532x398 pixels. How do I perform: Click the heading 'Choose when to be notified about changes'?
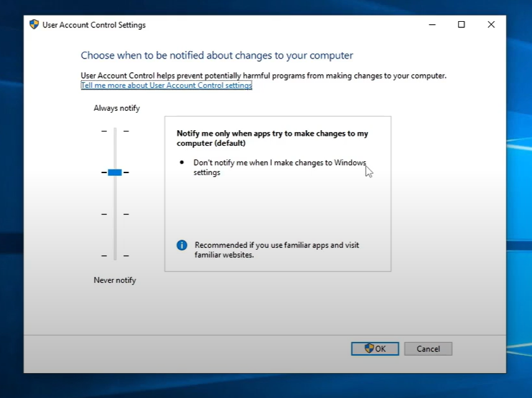(217, 55)
